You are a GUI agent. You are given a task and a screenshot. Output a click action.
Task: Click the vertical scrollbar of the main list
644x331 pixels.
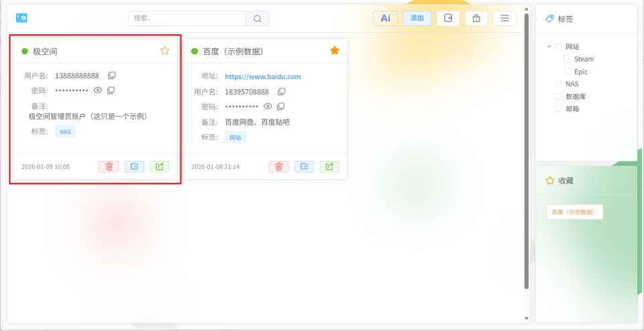click(527, 151)
